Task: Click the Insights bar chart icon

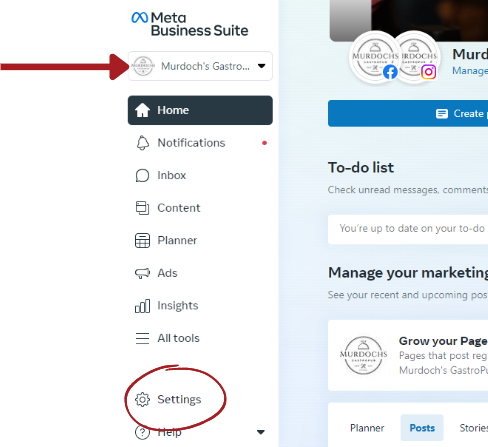Action: (x=142, y=306)
